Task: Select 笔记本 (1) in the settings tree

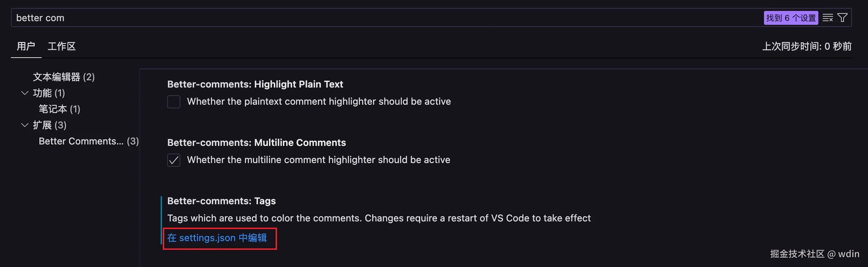Action: pyautogui.click(x=59, y=109)
